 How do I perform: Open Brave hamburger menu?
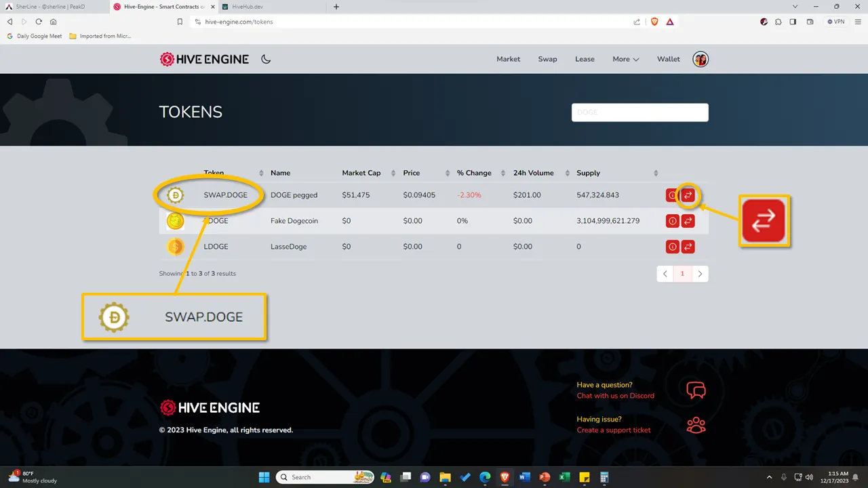tap(858, 22)
